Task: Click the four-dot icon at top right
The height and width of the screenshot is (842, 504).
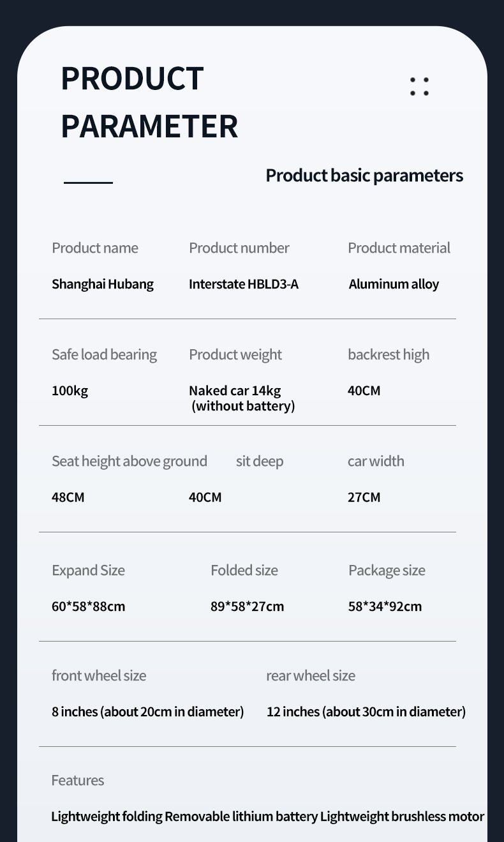Action: 419,87
